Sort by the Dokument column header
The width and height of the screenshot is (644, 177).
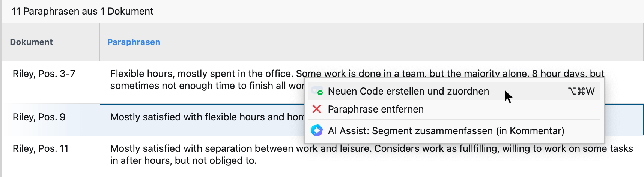coord(32,42)
